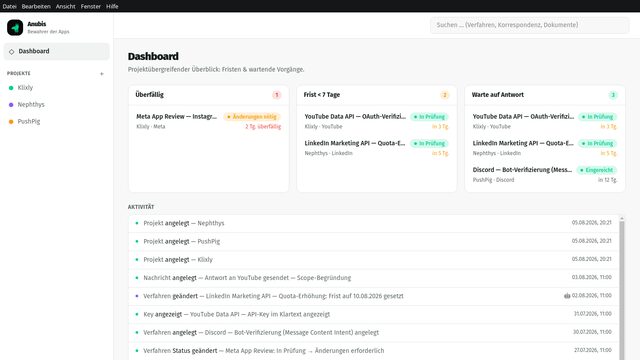Open the Fenster menu

(x=91, y=6)
